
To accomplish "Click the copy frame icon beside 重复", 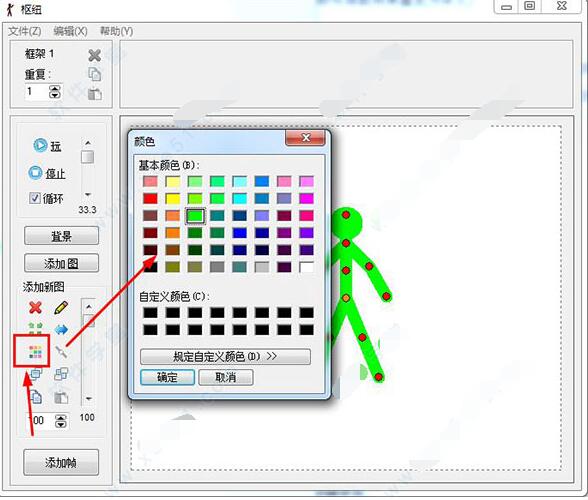I will point(94,74).
